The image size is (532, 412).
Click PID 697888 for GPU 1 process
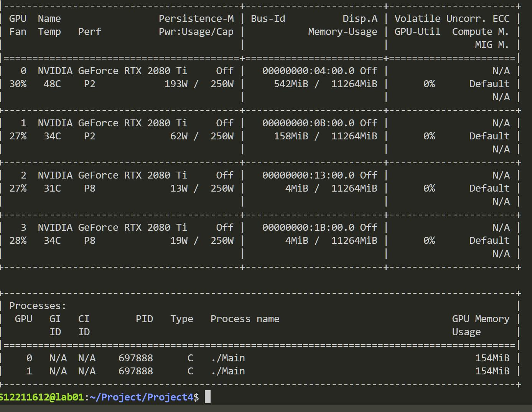136,371
